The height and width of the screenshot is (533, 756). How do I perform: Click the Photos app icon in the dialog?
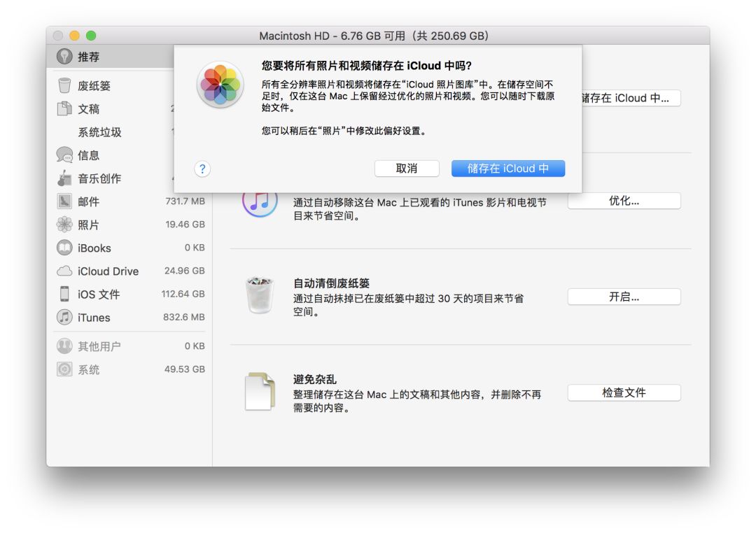220,85
